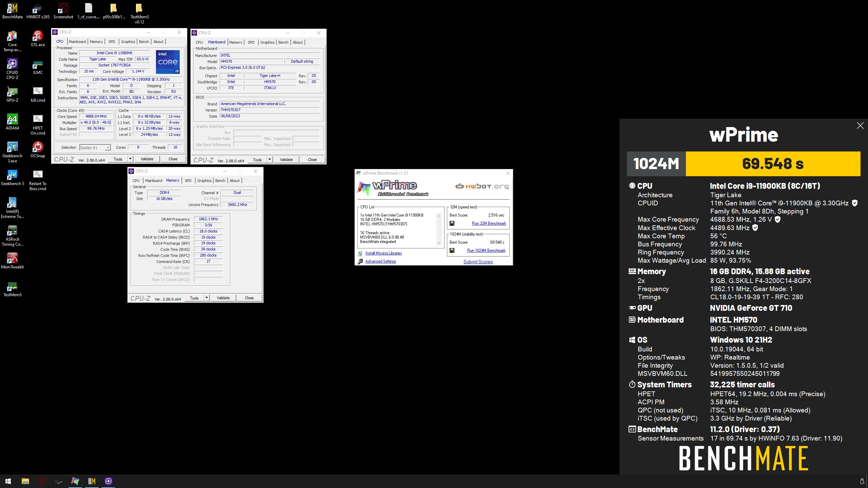Launch the GPU-Z desktop shortcut

(13, 94)
